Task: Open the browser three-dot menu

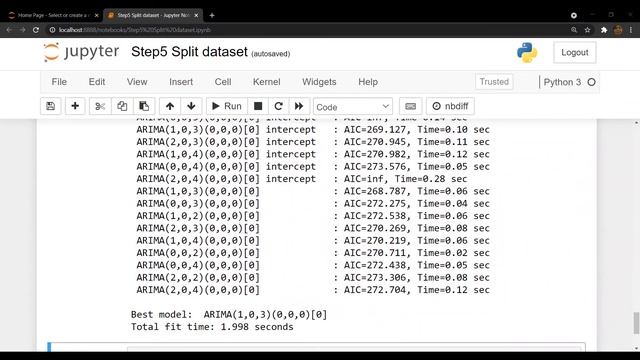Action: point(631,30)
